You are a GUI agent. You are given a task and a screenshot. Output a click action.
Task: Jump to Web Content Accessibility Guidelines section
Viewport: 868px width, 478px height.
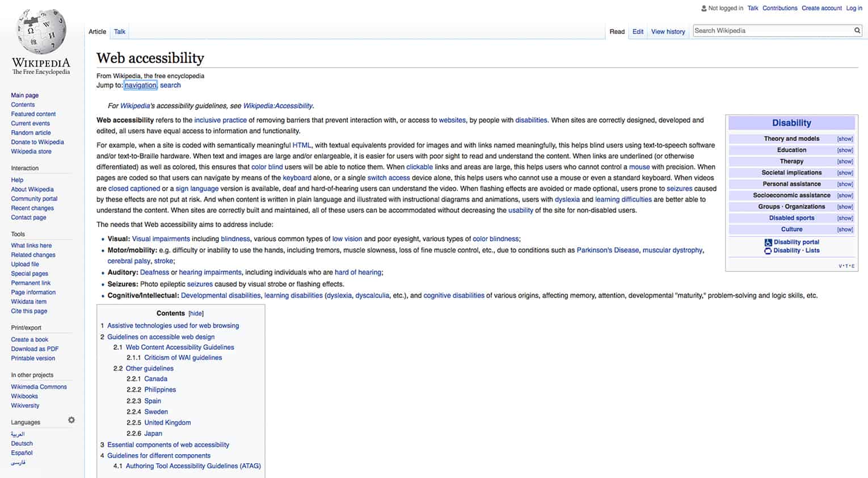pyautogui.click(x=180, y=347)
